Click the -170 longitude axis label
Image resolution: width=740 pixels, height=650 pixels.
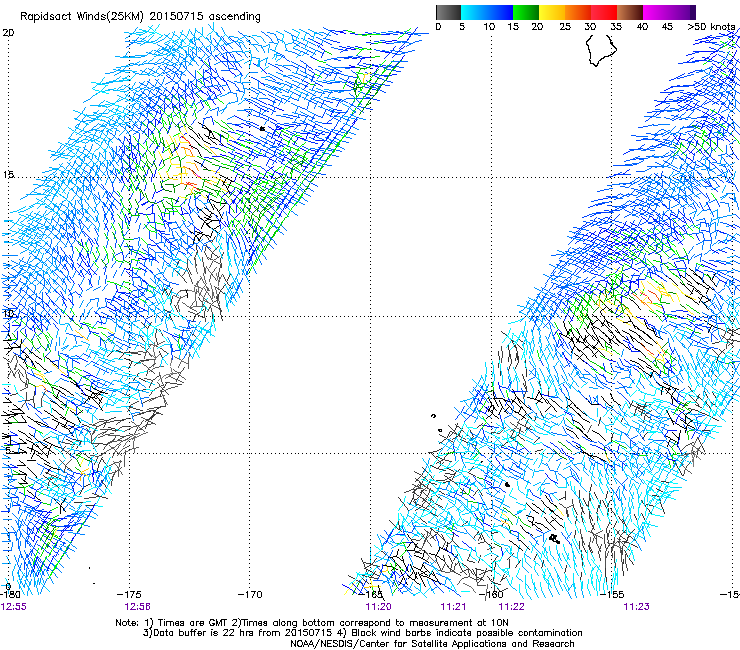(x=250, y=595)
